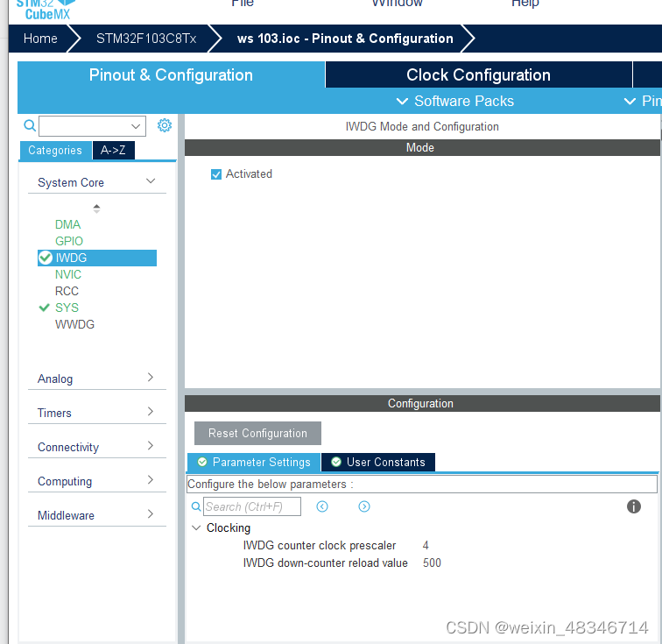662x644 pixels.
Task: Select GPIO in System Core list
Action: pos(69,241)
